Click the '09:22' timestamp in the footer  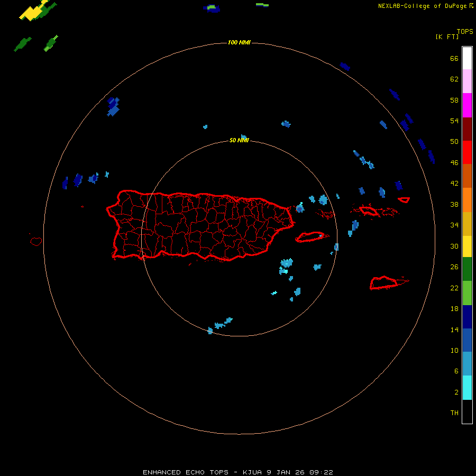pyautogui.click(x=321, y=472)
